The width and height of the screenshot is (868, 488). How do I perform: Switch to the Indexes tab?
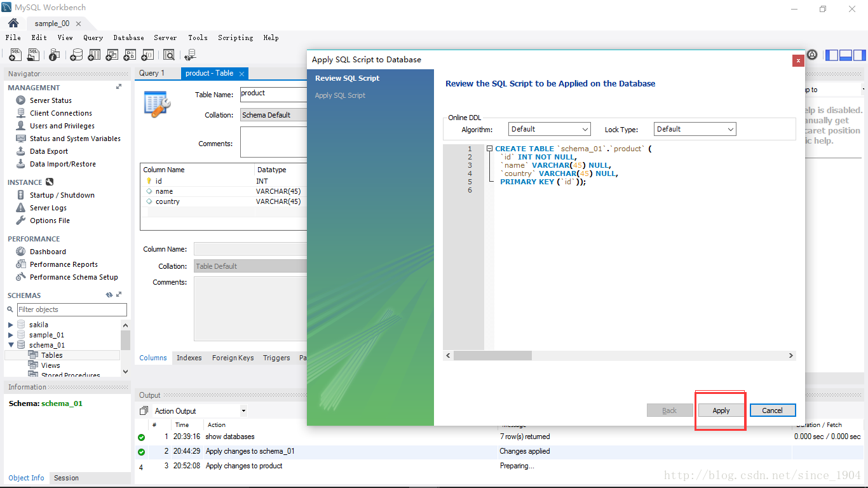coord(189,358)
